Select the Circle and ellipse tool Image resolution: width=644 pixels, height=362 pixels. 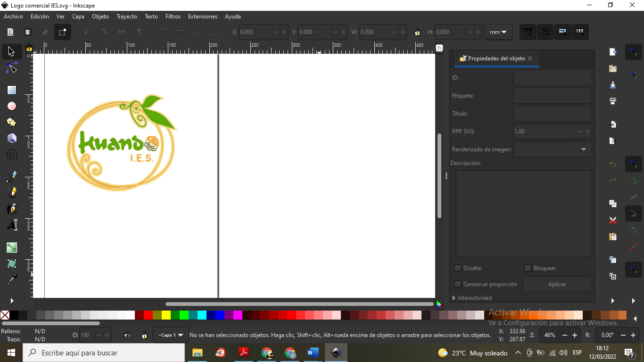(12, 107)
